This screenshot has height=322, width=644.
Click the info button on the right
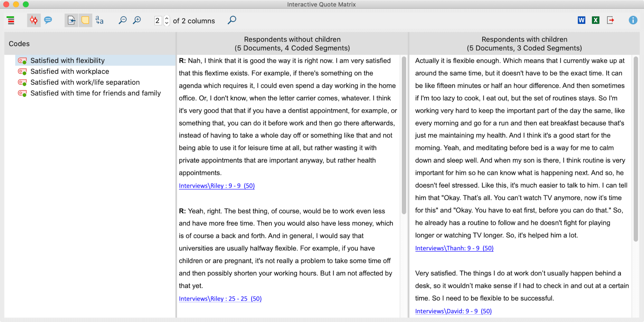point(633,20)
